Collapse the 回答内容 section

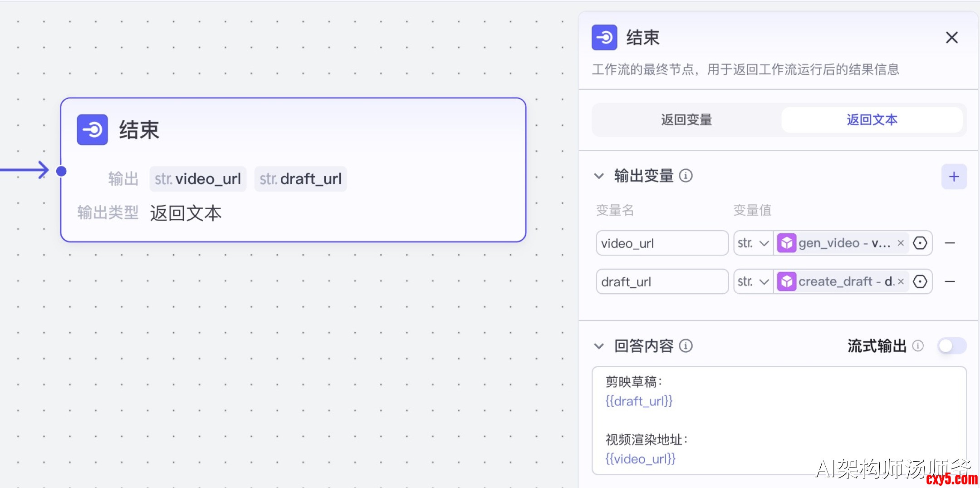tap(599, 346)
